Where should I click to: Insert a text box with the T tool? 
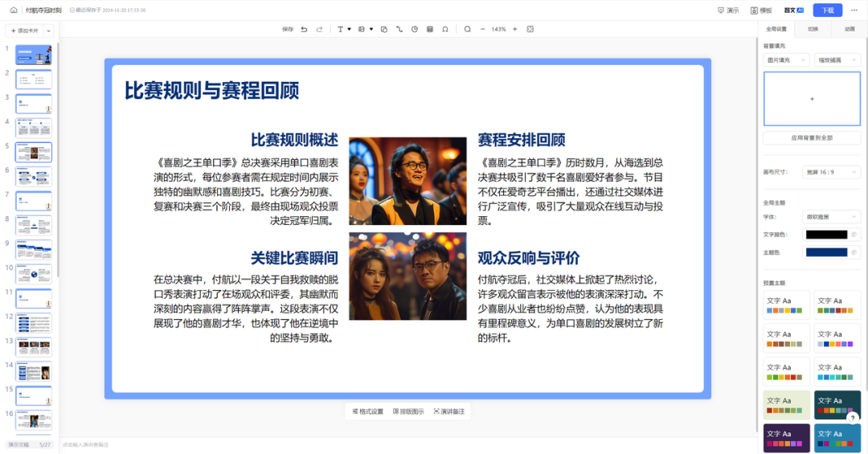click(x=340, y=30)
